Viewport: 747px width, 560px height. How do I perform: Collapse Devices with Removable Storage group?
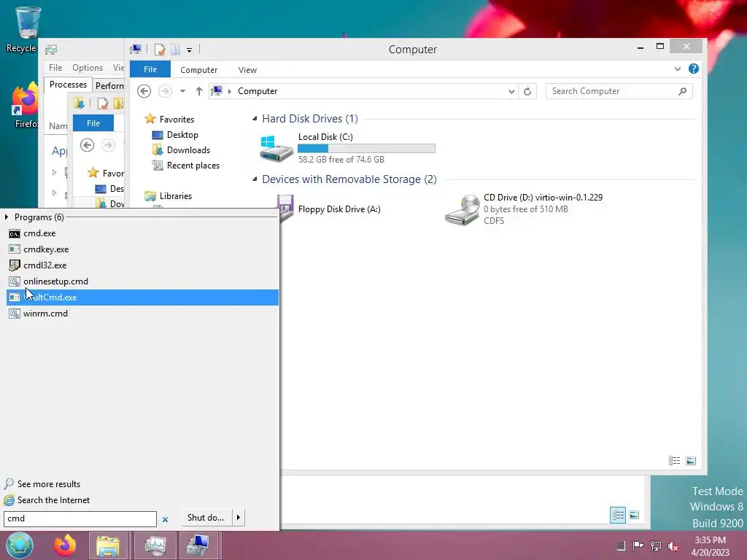point(255,179)
